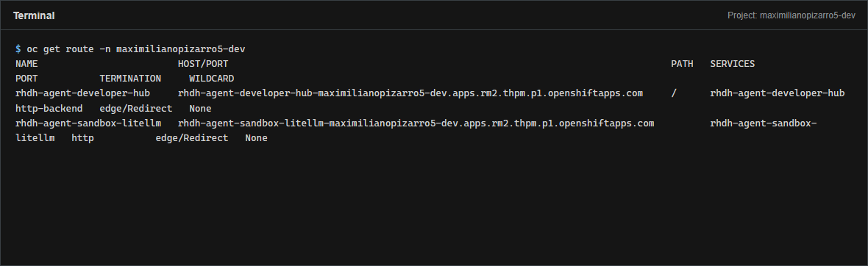This screenshot has height=266, width=868.
Task: Click the slash path value
Action: (674, 93)
